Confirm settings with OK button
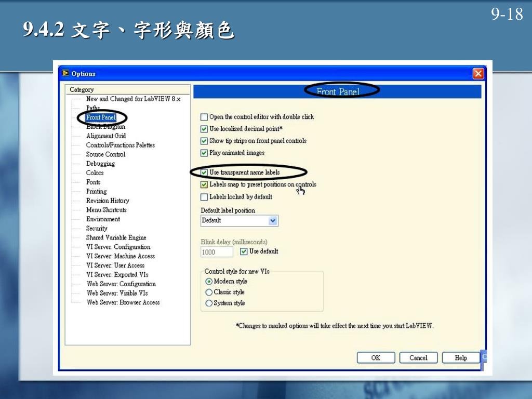The width and height of the screenshot is (532, 399). coord(376,357)
